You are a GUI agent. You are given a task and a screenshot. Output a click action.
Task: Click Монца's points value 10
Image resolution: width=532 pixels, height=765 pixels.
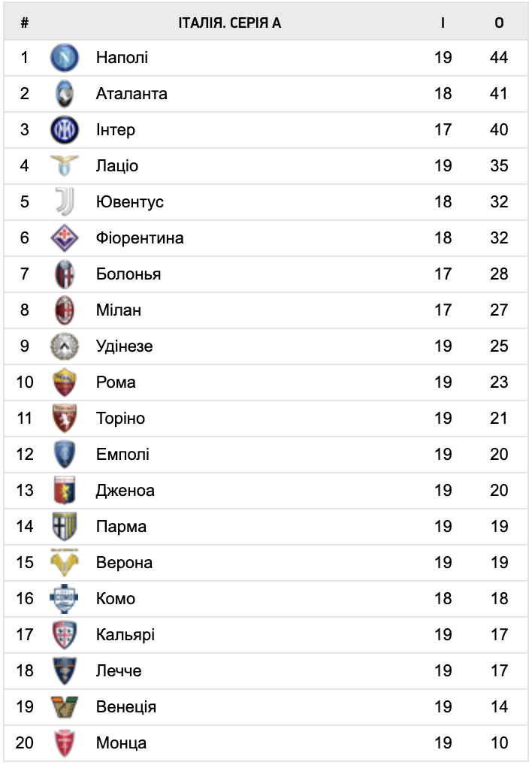[499, 743]
